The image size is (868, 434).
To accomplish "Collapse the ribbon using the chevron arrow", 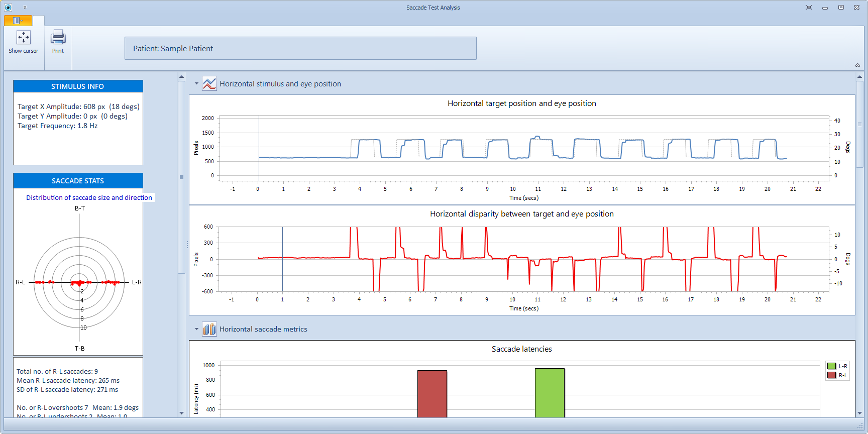I will (857, 65).
